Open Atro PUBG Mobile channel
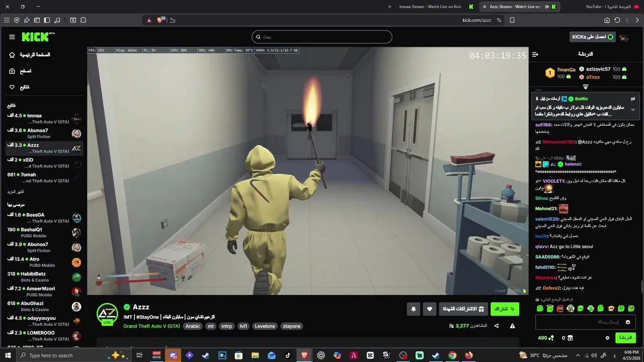 [44, 262]
